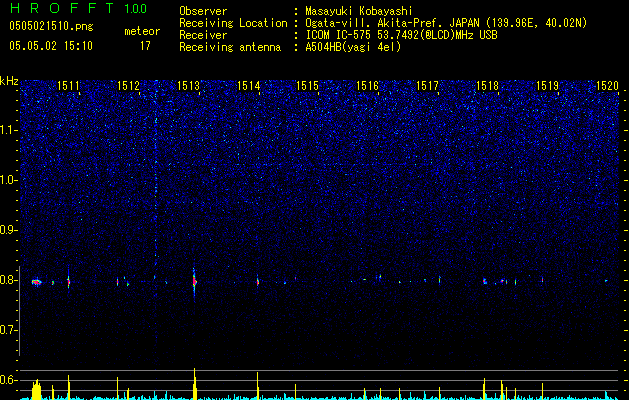Screen dimensions: 629x400
Task: Click the 0.7 kHz frequency label
Action: tap(8, 330)
